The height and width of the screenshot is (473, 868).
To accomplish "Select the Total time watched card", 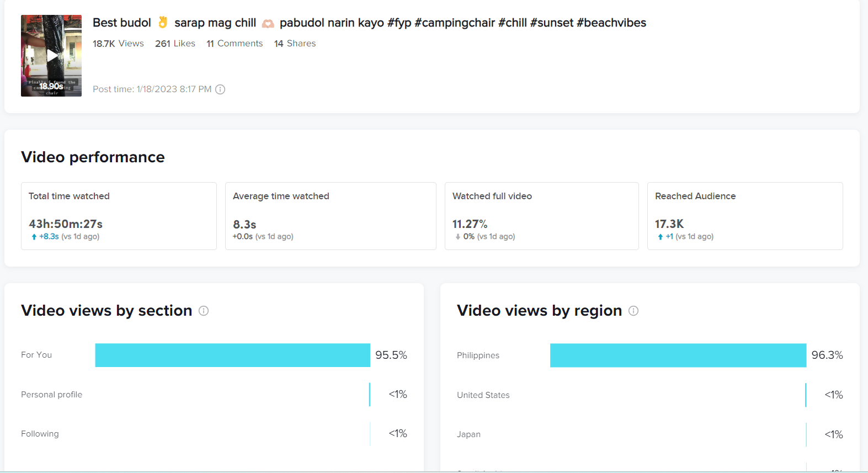I will 119,216.
